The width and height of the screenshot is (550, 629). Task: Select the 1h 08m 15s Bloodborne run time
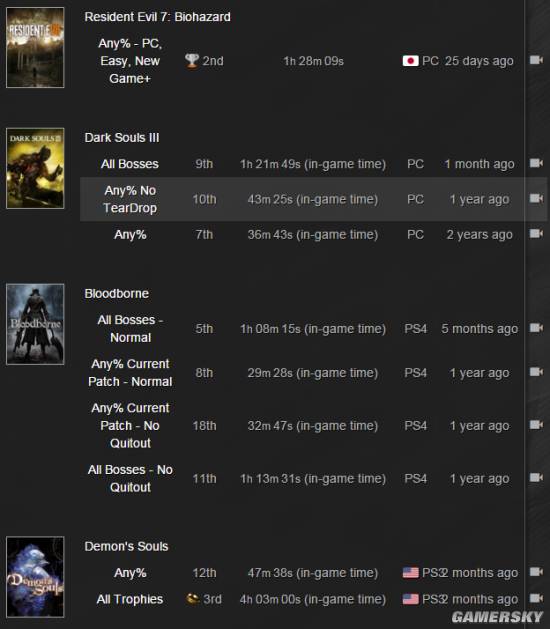coord(313,329)
